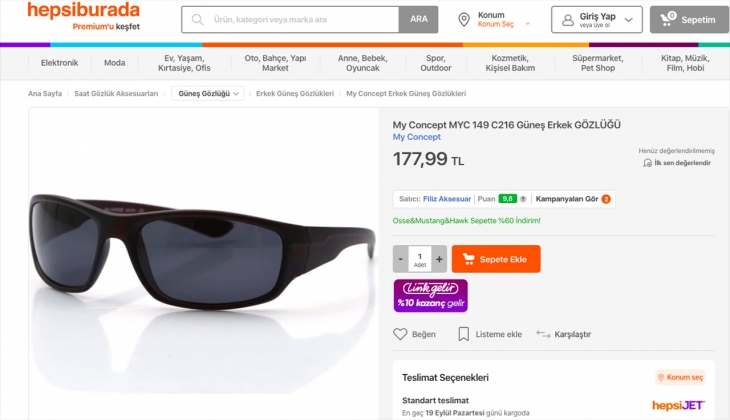This screenshot has width=730, height=420.
Task: Click the location pin icon
Action: [464, 19]
